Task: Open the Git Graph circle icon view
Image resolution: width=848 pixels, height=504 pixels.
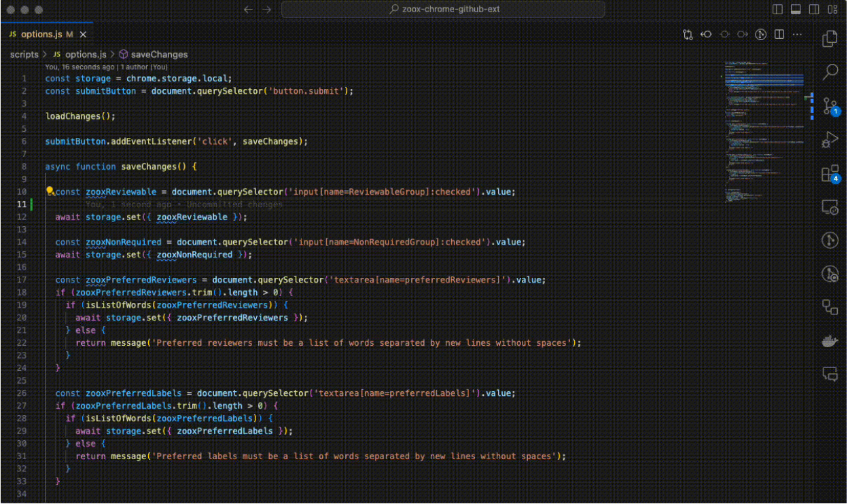Action: pos(830,240)
